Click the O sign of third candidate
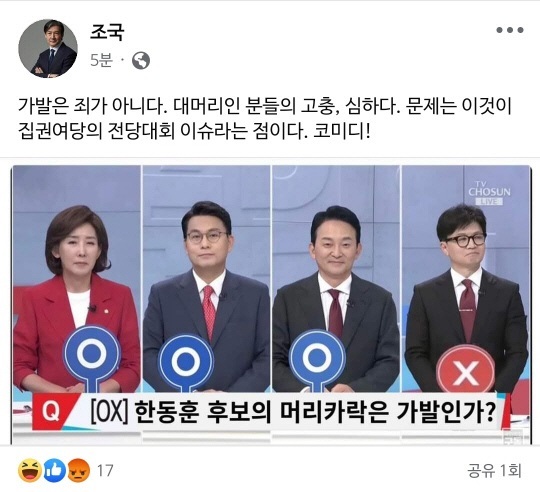This screenshot has height=492, width=540. point(316,360)
